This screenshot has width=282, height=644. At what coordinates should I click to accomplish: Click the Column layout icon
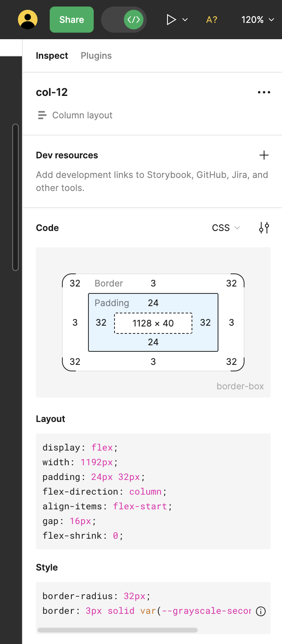42,115
